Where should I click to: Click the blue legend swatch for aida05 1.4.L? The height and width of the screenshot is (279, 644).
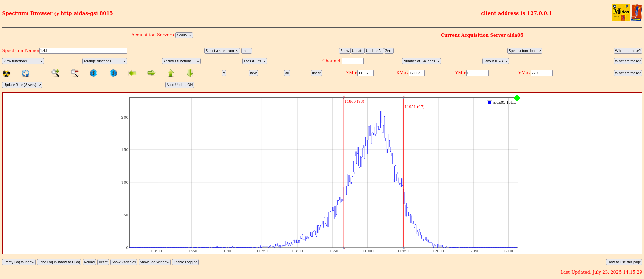pyautogui.click(x=489, y=102)
